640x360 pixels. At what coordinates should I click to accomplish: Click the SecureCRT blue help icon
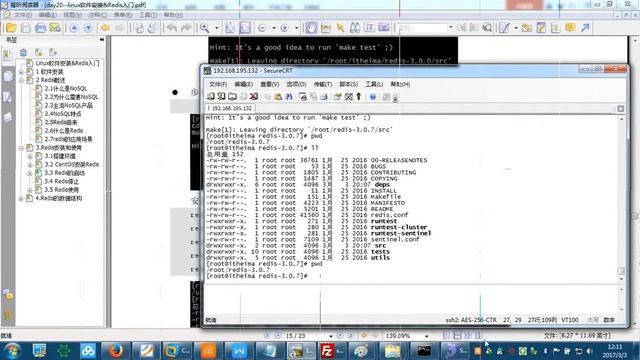click(373, 97)
